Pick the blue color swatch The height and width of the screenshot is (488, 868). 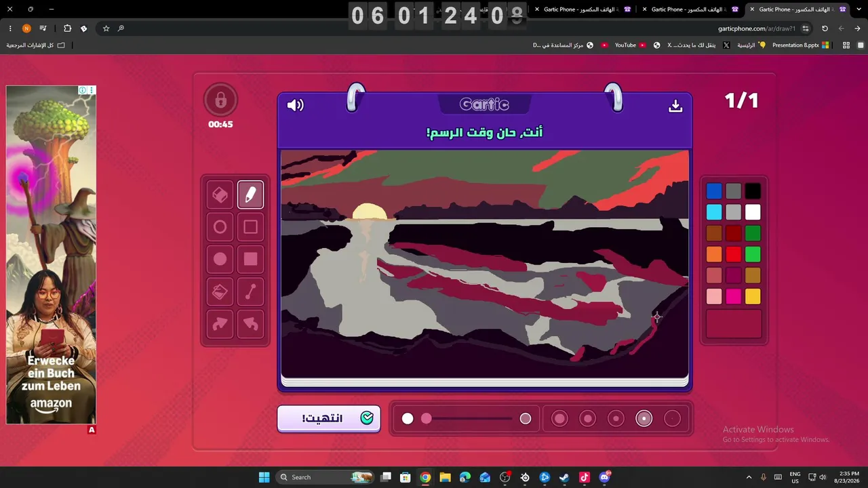714,191
